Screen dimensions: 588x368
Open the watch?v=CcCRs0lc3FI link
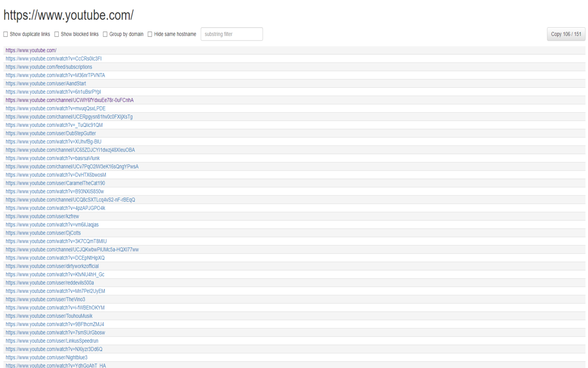tap(54, 59)
